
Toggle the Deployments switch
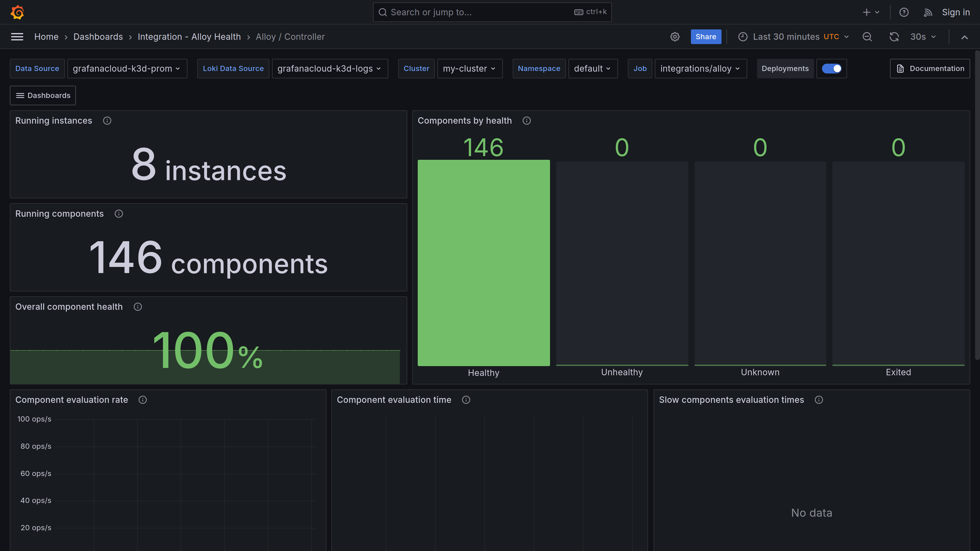coord(832,69)
